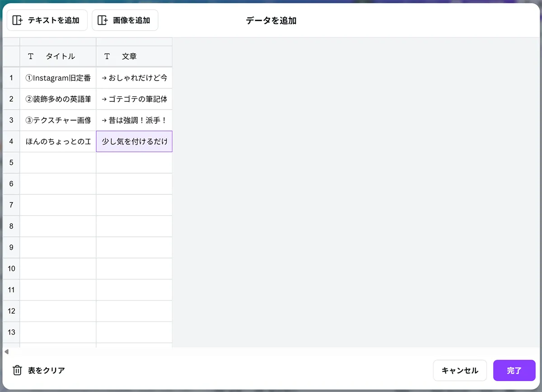This screenshot has width=542, height=392.
Task: Select cell ①Instagram旧定番
Action: coord(58,78)
